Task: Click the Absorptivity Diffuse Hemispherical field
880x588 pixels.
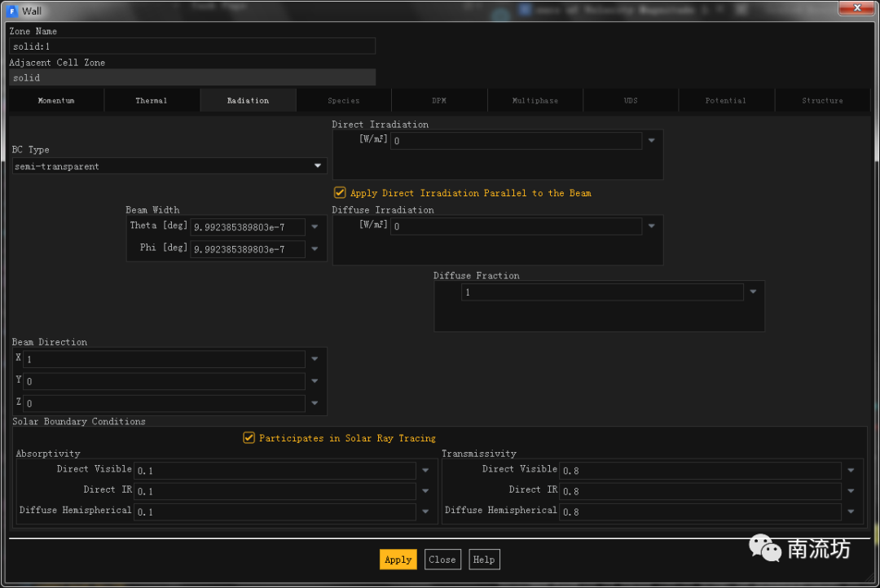Action: tap(275, 512)
